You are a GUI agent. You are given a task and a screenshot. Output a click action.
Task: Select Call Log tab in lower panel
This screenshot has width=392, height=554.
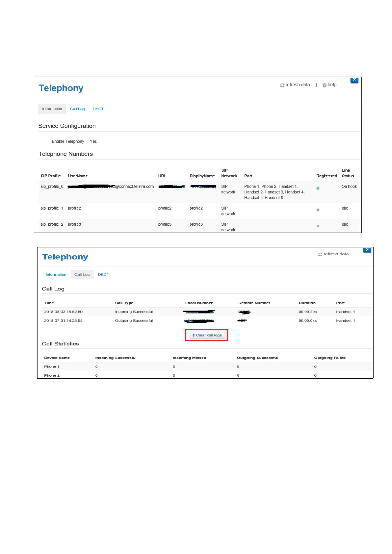82,274
